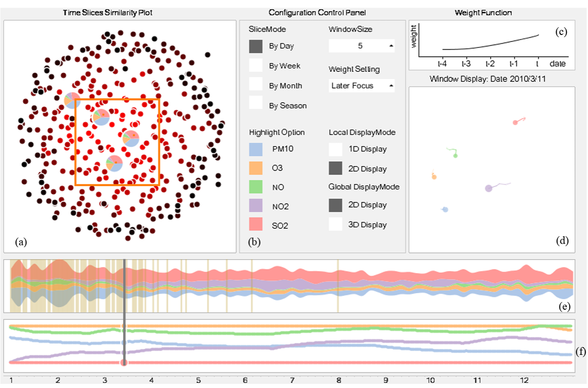588x388 pixels.
Task: Open the WindowSize dropdown showing 5
Action: pos(362,46)
